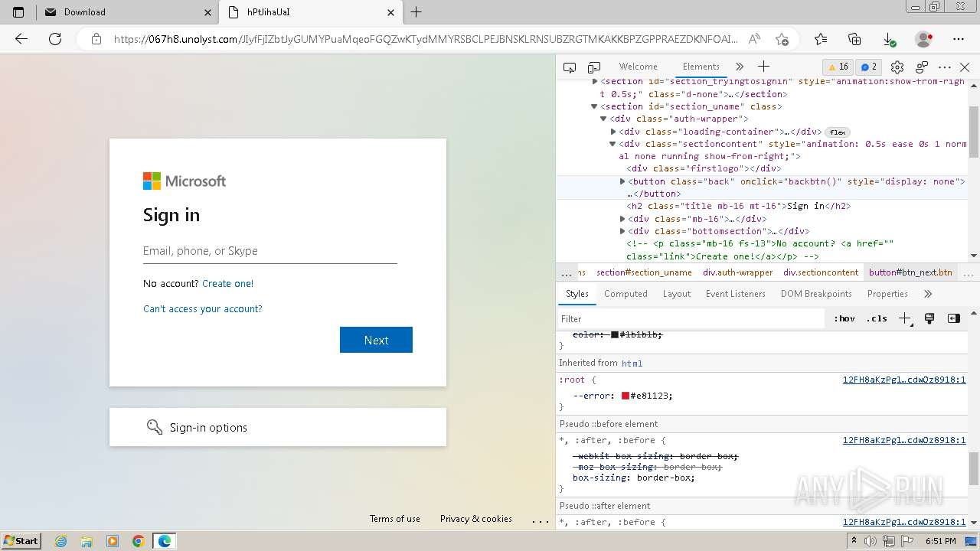980x551 pixels.
Task: Open the page footer ellipsis menu
Action: [541, 520]
